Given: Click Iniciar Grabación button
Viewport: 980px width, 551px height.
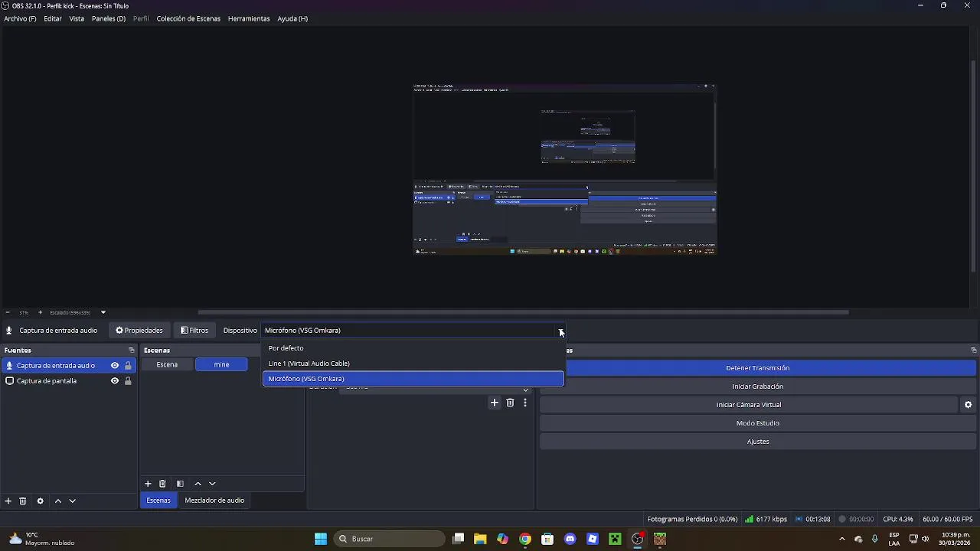Looking at the screenshot, I should coord(757,386).
